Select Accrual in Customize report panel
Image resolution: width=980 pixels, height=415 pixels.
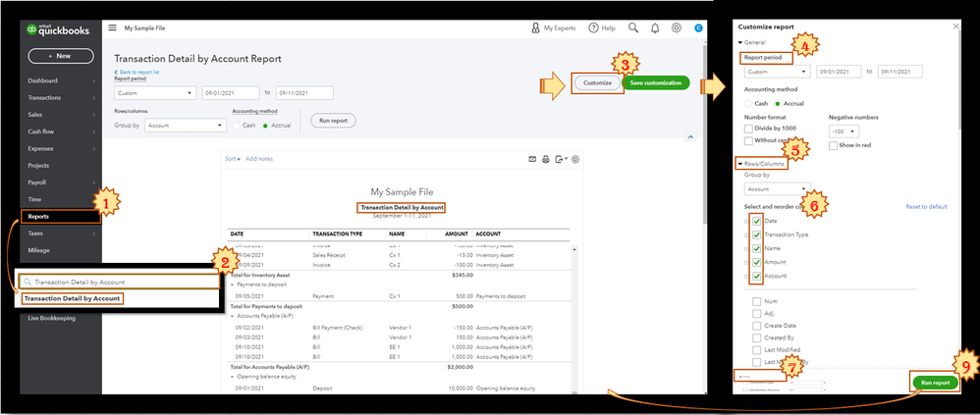(778, 104)
